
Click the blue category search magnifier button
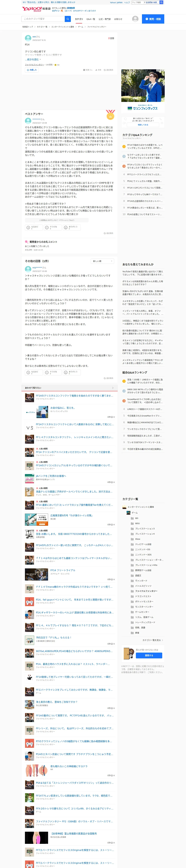[68, 19]
